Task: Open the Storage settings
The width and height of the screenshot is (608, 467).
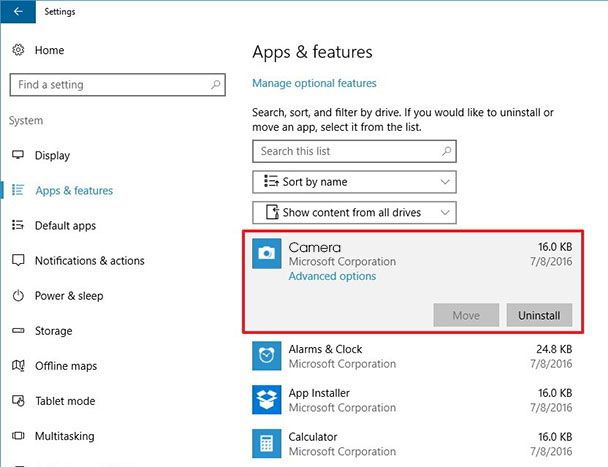Action: [54, 331]
